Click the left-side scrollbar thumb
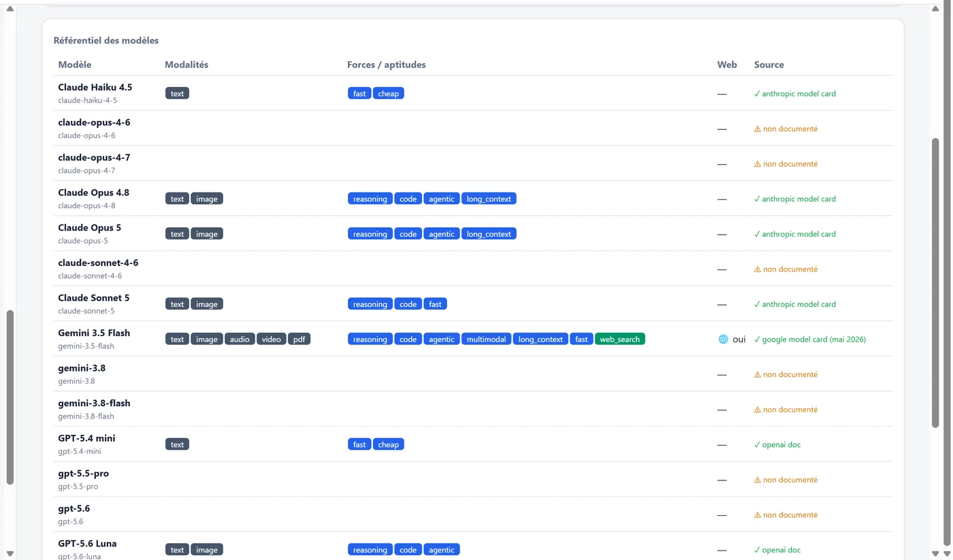The image size is (953, 560). click(x=10, y=397)
